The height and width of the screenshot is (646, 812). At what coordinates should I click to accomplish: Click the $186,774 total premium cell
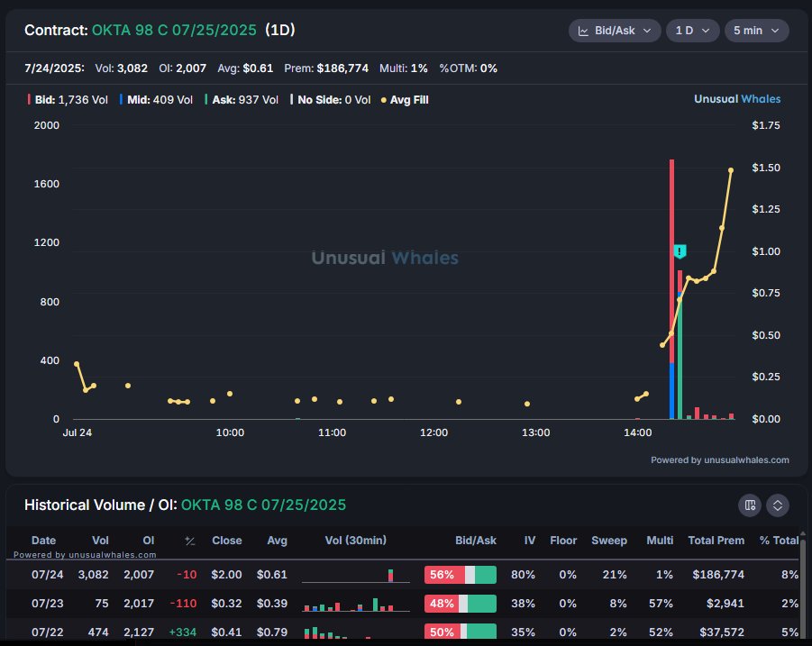(718, 575)
